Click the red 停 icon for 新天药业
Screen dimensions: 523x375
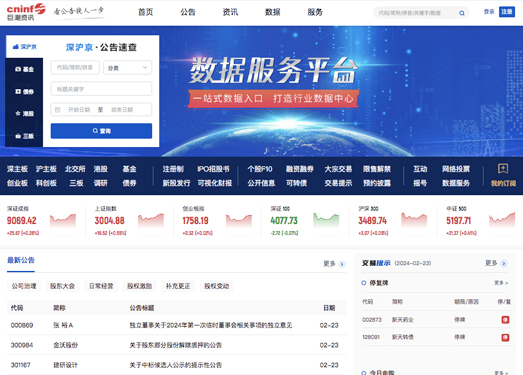click(x=505, y=320)
